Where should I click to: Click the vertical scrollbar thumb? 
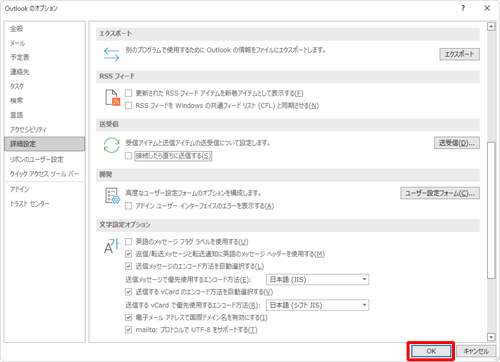click(x=491, y=210)
